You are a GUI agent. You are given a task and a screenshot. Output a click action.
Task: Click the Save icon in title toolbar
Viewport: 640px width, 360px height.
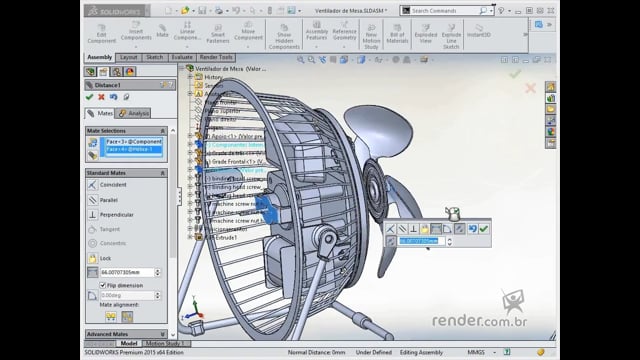[x=202, y=11]
